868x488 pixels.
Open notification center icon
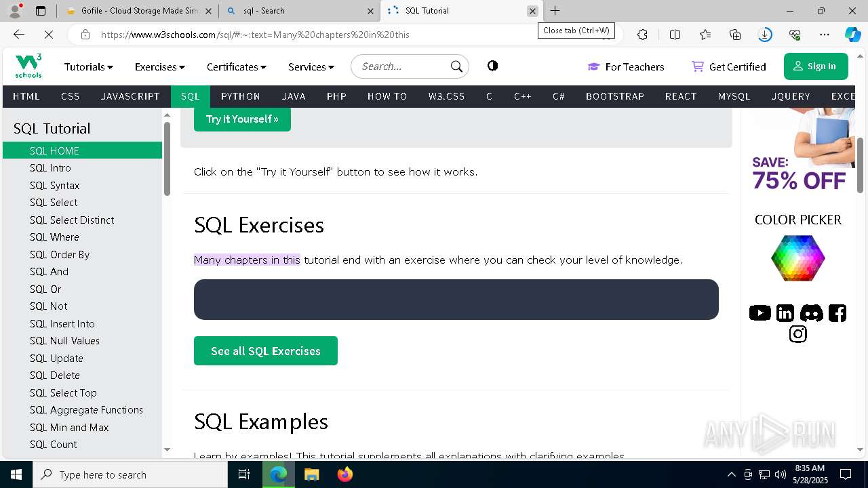[x=846, y=474]
